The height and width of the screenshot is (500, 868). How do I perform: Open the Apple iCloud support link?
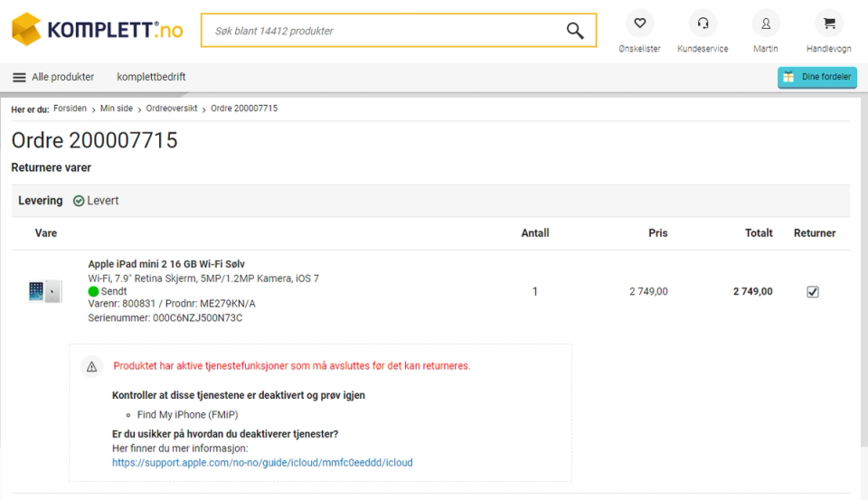(x=262, y=462)
